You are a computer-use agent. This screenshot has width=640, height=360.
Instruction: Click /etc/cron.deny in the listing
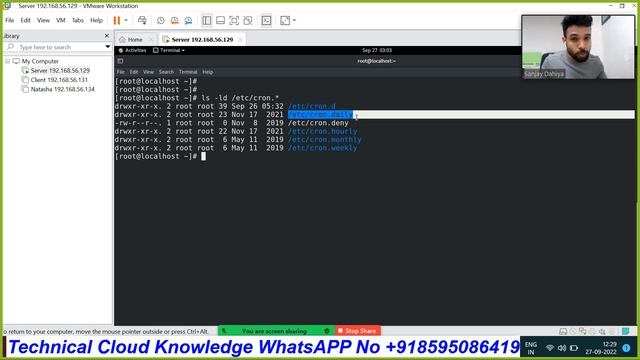pos(318,123)
